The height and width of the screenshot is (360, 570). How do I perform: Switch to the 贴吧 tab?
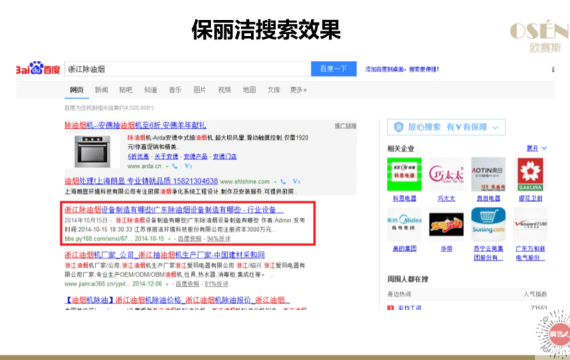click(126, 90)
